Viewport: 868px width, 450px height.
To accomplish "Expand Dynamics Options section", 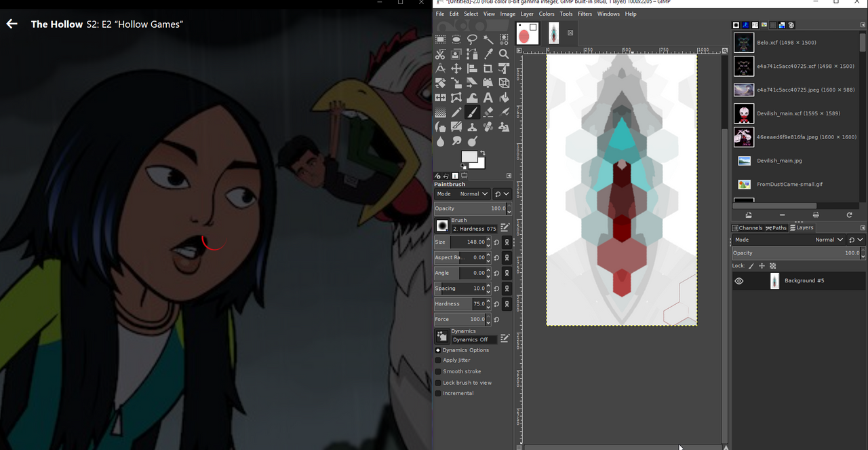I will 438,350.
